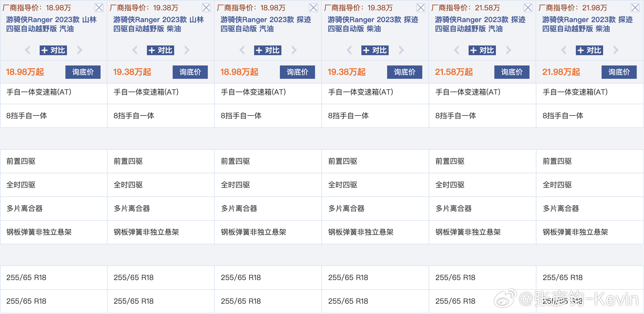Move the 21.58万 探迹 越野版 汽油 column right
Image resolution: width=644 pixels, height=314 pixels.
[x=508, y=50]
